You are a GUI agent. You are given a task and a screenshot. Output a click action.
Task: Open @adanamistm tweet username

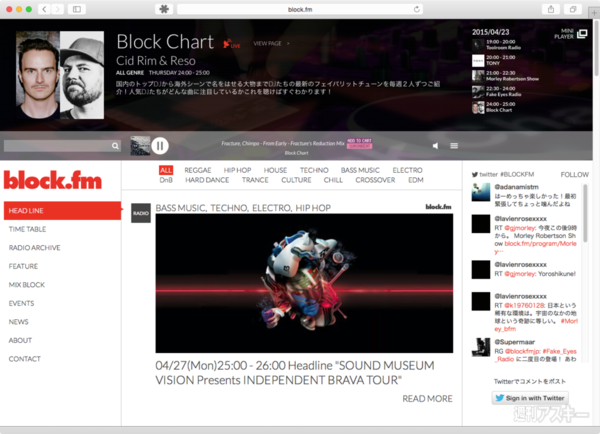point(516,187)
